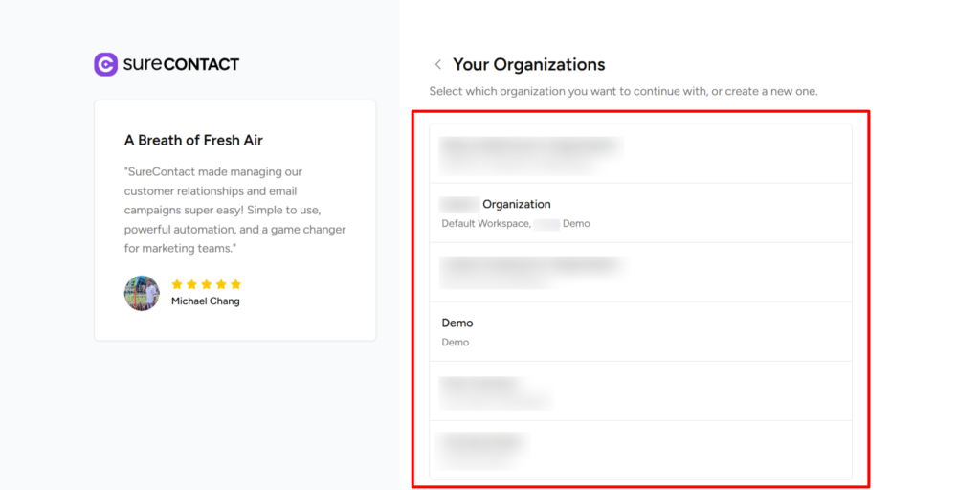Click the organization selection instruction text
Viewport: 980px width, 490px height.
point(623,91)
